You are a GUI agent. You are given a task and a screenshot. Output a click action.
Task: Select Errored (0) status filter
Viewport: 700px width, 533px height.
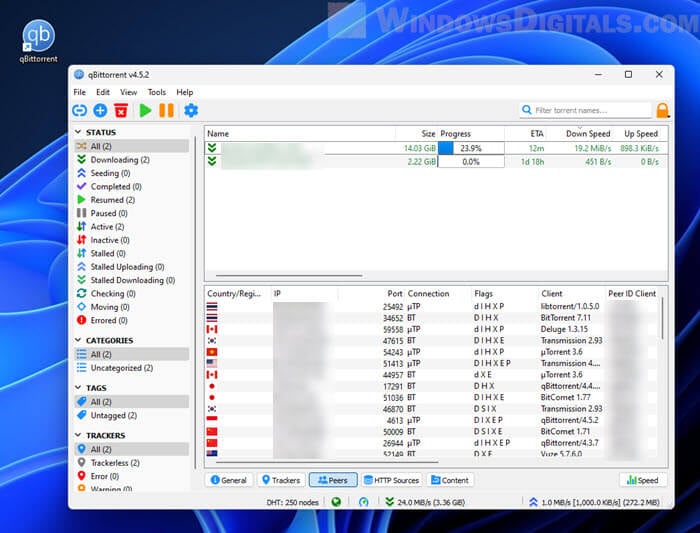[132, 320]
